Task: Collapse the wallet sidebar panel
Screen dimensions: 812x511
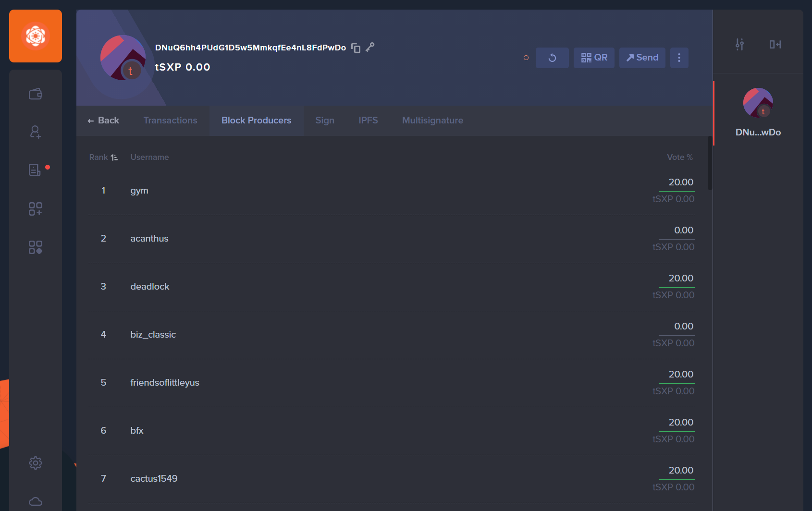Action: (x=775, y=45)
